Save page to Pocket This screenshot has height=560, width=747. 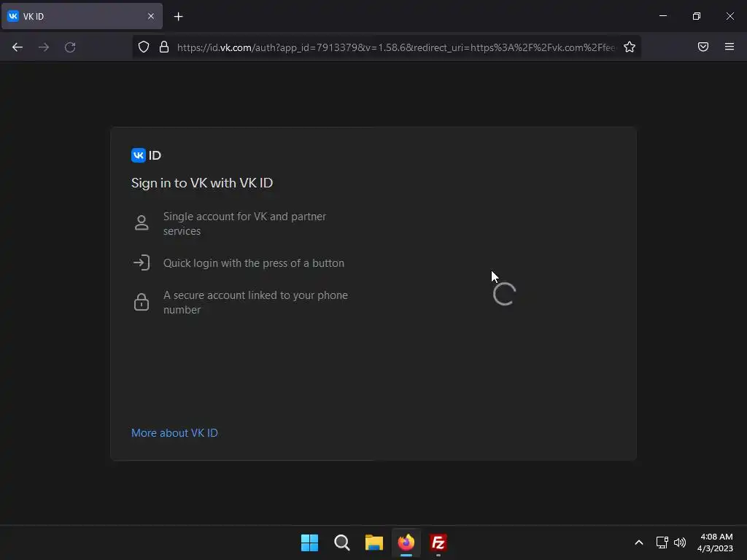click(x=703, y=47)
